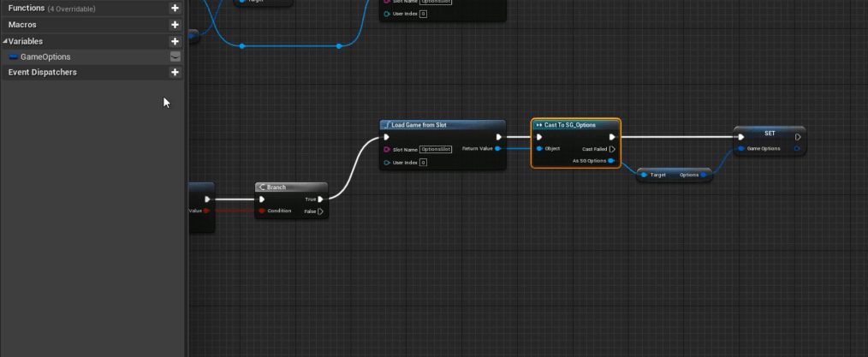Click the Object input pin on the cast node
This screenshot has width=868, height=357.
[539, 149]
